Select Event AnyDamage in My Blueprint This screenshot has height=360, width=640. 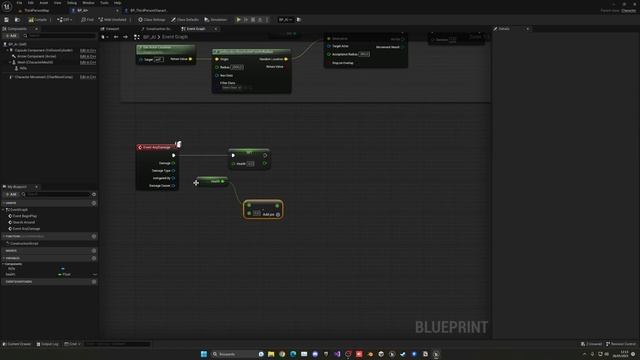click(x=26, y=229)
